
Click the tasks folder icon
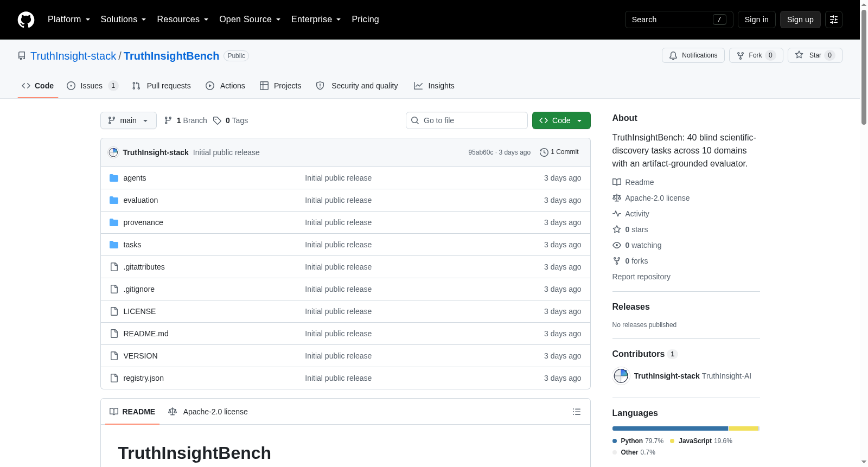(x=114, y=245)
